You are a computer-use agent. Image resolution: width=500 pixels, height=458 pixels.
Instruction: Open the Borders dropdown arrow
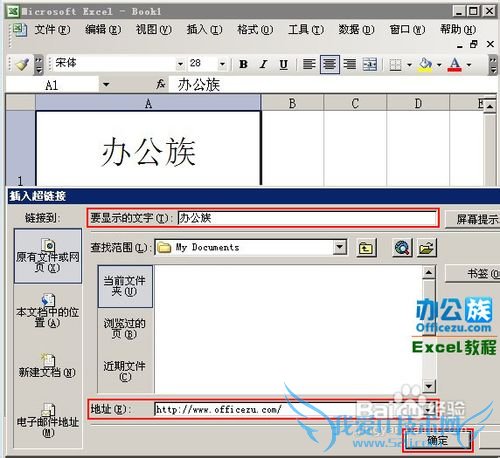click(x=409, y=64)
